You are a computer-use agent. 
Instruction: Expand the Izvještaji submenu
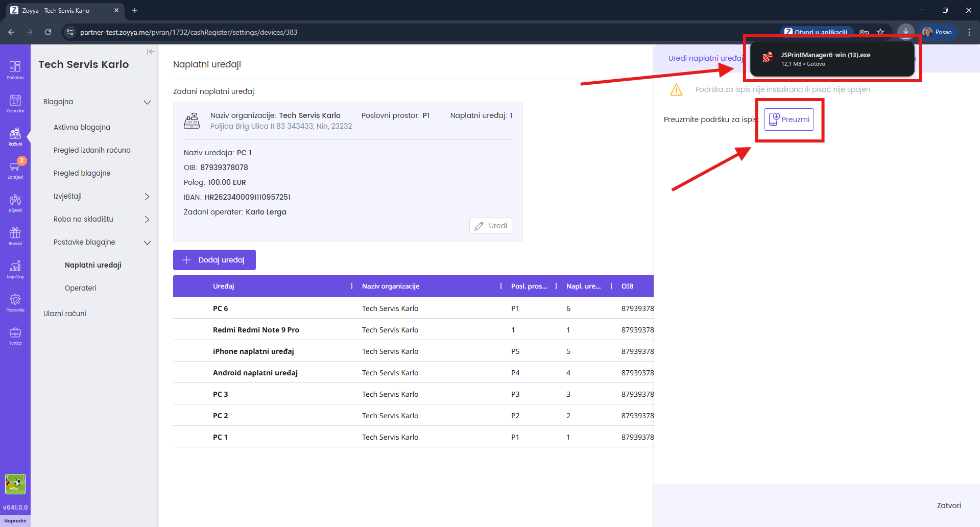tap(147, 197)
